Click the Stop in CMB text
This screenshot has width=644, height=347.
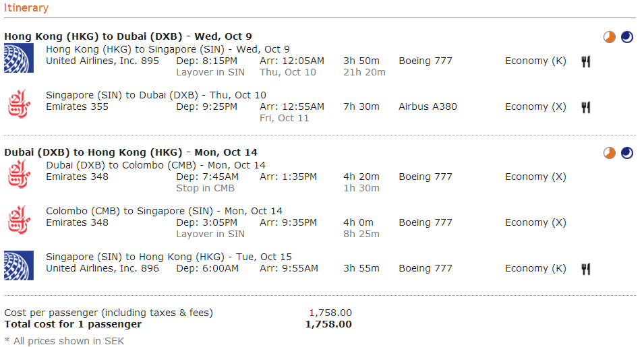coord(205,188)
